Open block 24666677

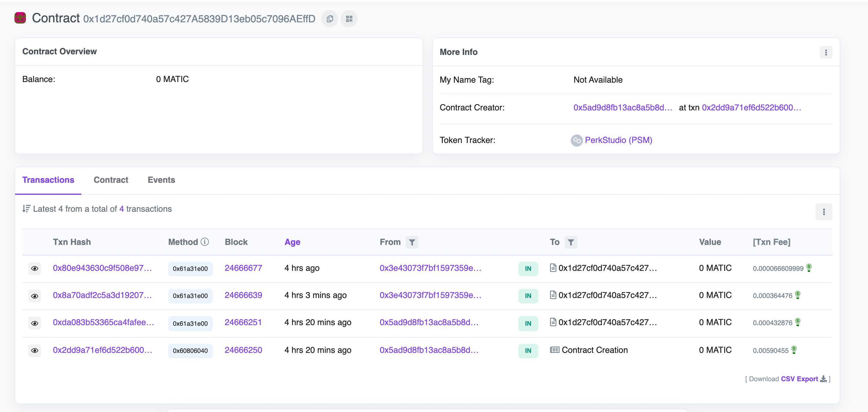[x=243, y=268]
